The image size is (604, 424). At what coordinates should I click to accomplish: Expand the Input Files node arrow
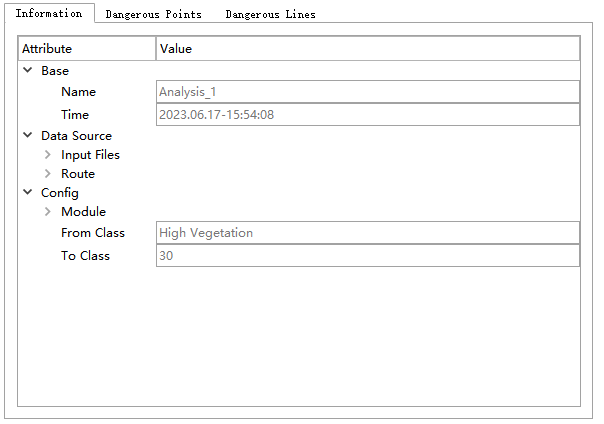[47, 154]
